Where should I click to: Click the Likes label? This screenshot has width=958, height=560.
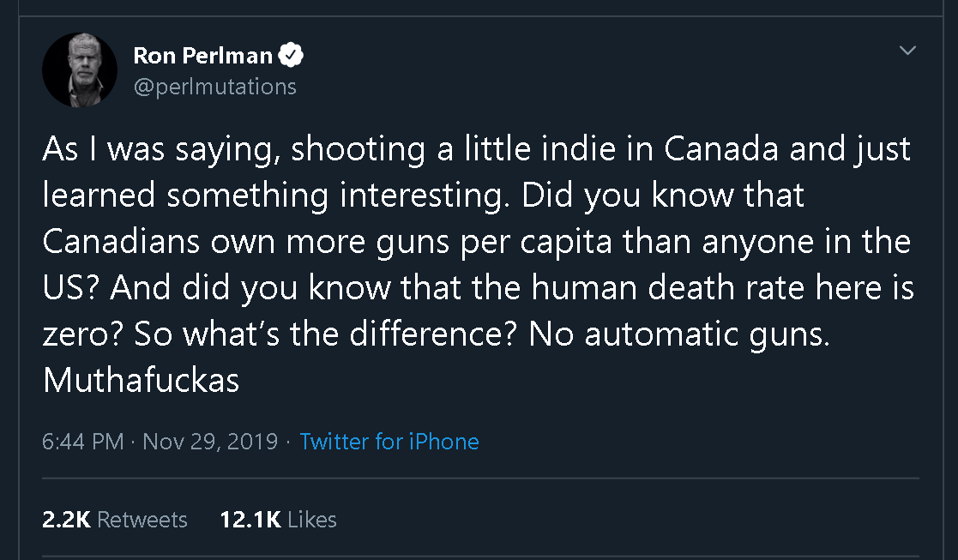point(312,520)
